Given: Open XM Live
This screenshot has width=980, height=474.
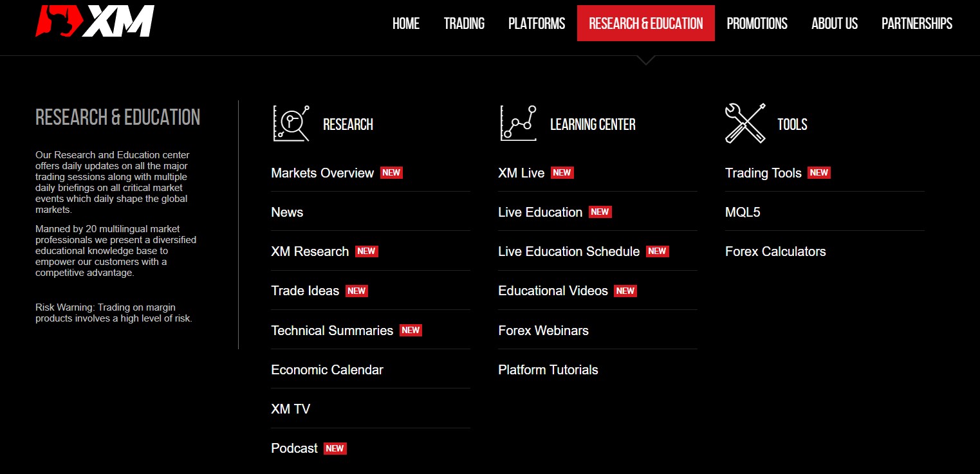Looking at the screenshot, I should [x=521, y=173].
